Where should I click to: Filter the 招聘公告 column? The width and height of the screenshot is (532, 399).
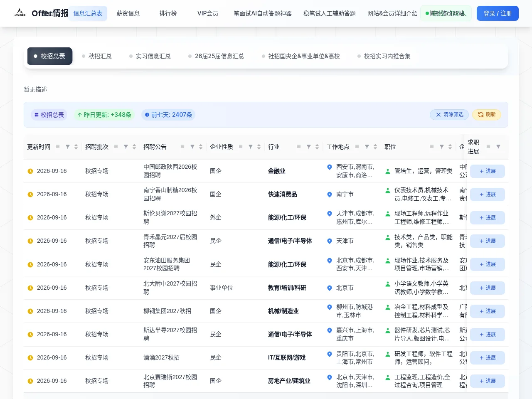[x=192, y=147]
